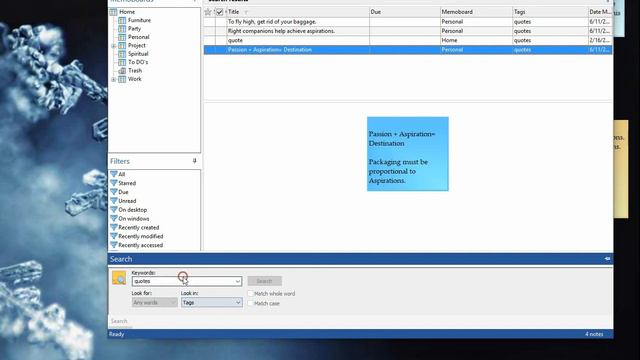
Task: Click the '4 notes' status bar count
Action: tap(594, 334)
